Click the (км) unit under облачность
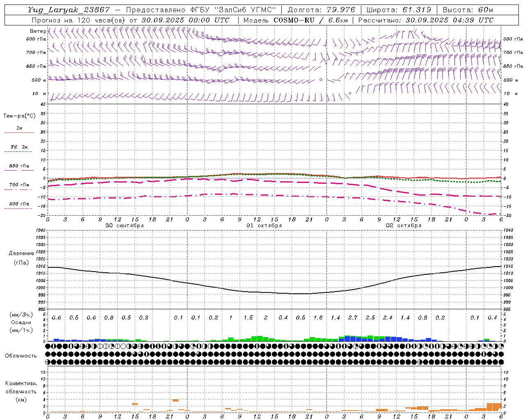 (21, 399)
